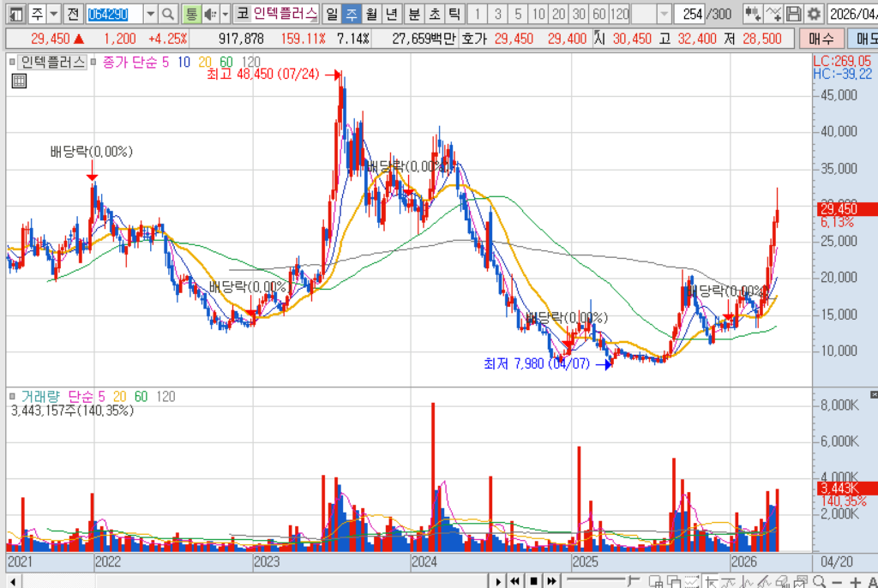Image resolution: width=878 pixels, height=588 pixels.
Task: Select the 주 weekly period button
Action: [352, 14]
